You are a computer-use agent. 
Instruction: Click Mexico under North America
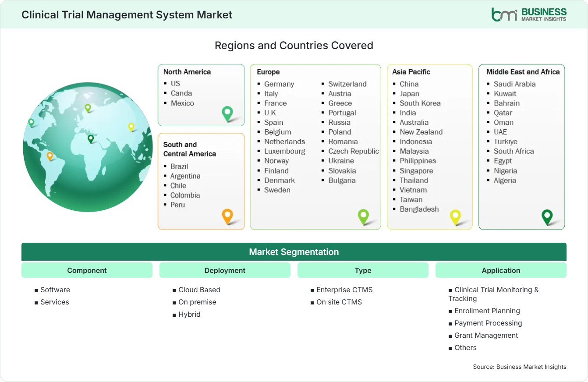182,103
